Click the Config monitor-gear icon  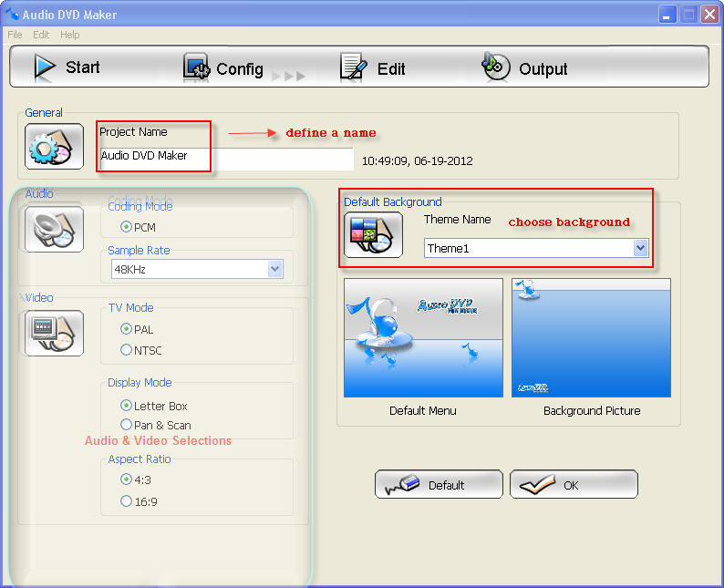197,67
